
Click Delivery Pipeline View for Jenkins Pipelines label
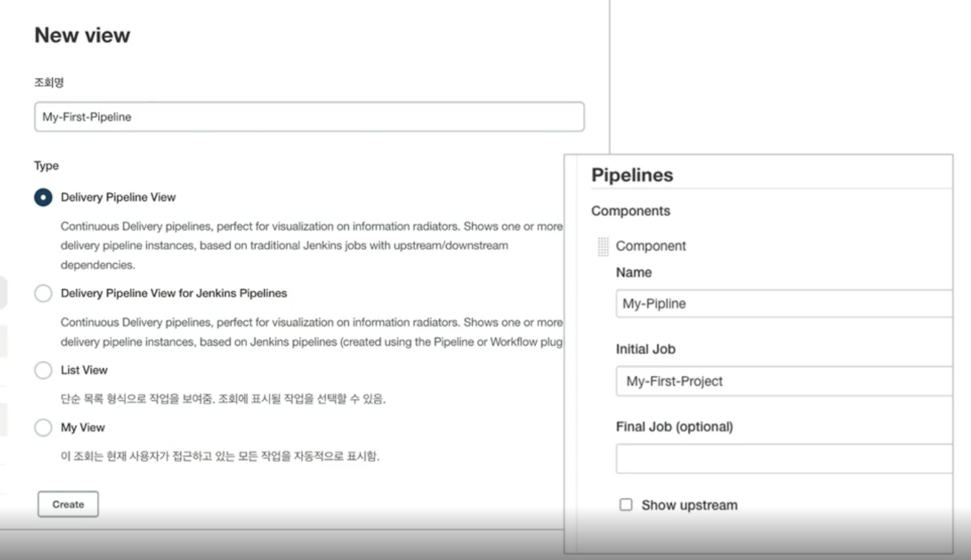pos(174,293)
